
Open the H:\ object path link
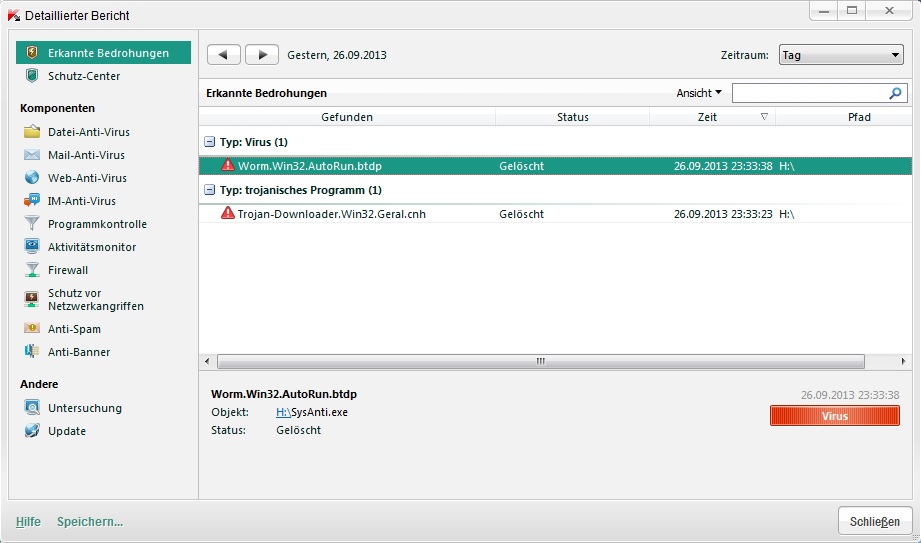[x=283, y=412]
